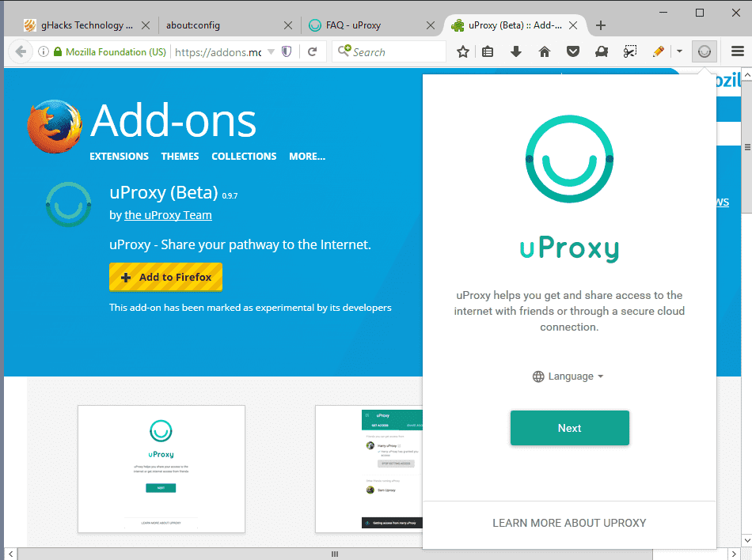The image size is (752, 560).
Task: Click the Mozilla Foundation (US) identity label
Action: (x=116, y=51)
